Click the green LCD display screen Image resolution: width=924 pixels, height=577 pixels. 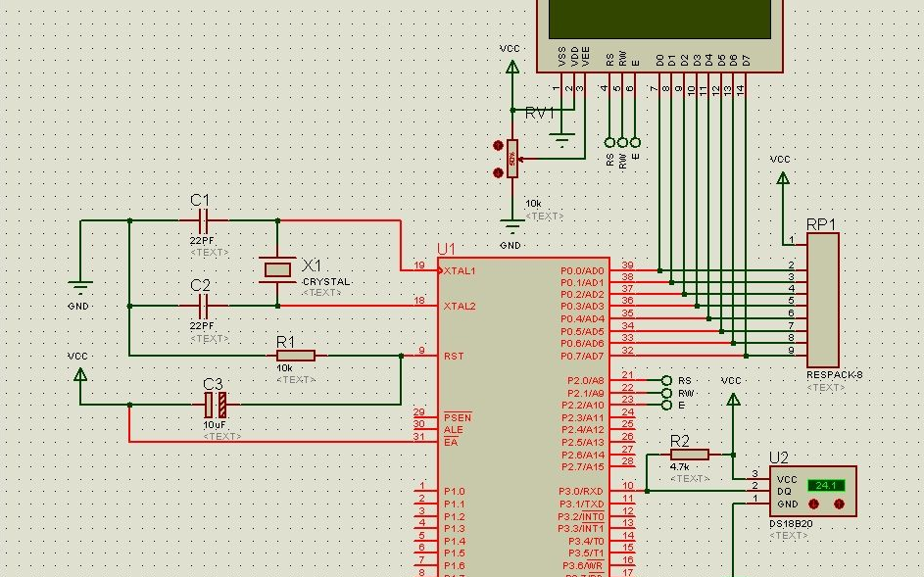(x=660, y=19)
